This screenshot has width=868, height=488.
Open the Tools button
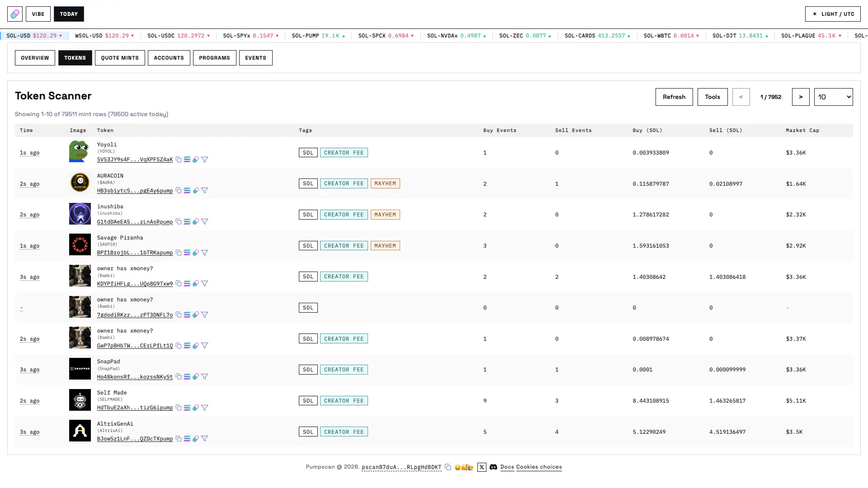[x=712, y=97]
